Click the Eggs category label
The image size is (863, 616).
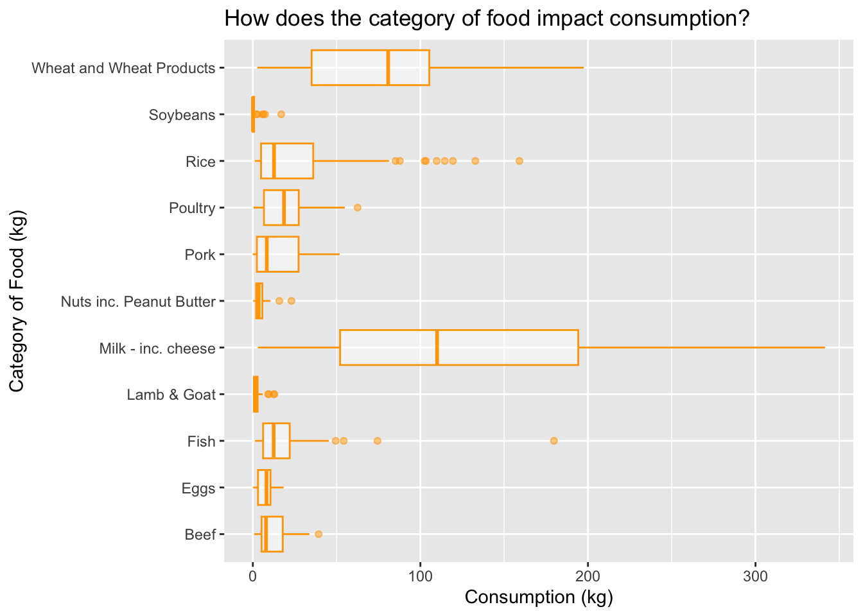tap(198, 488)
